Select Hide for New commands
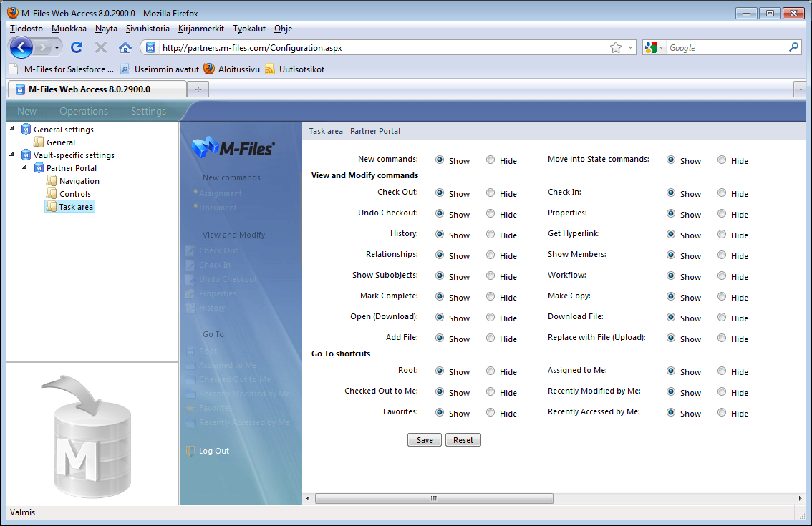812x526 pixels. pyautogui.click(x=490, y=160)
